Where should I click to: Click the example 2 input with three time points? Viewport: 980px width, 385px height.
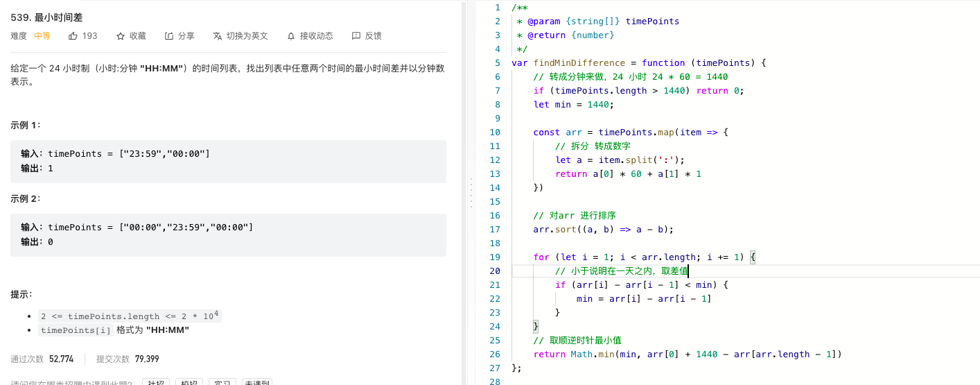[x=137, y=227]
